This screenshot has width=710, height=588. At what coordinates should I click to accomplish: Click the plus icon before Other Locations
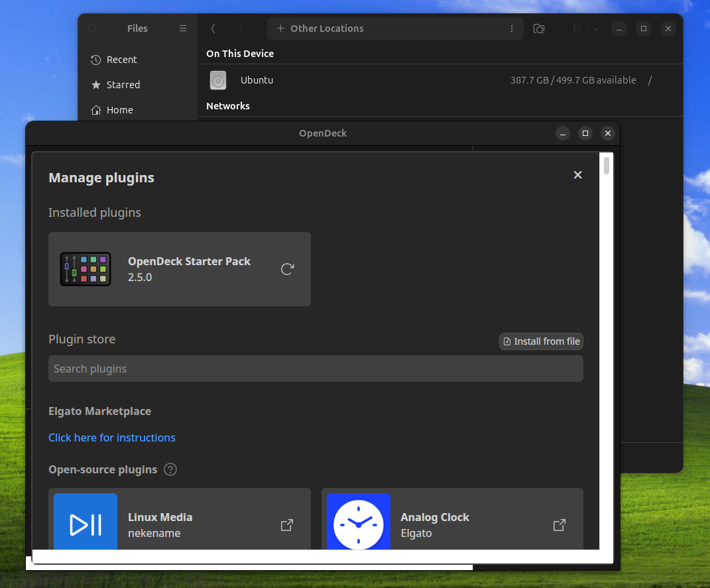pos(280,29)
